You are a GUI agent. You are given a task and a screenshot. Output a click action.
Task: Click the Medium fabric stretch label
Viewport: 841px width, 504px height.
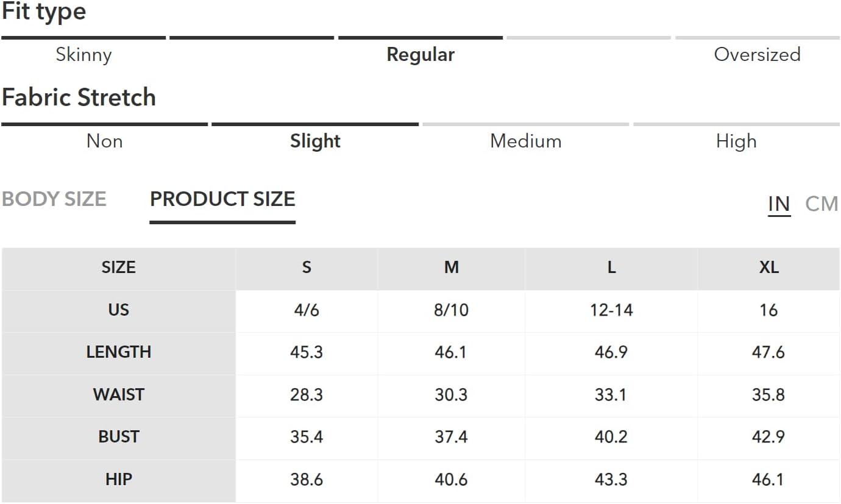(x=525, y=141)
